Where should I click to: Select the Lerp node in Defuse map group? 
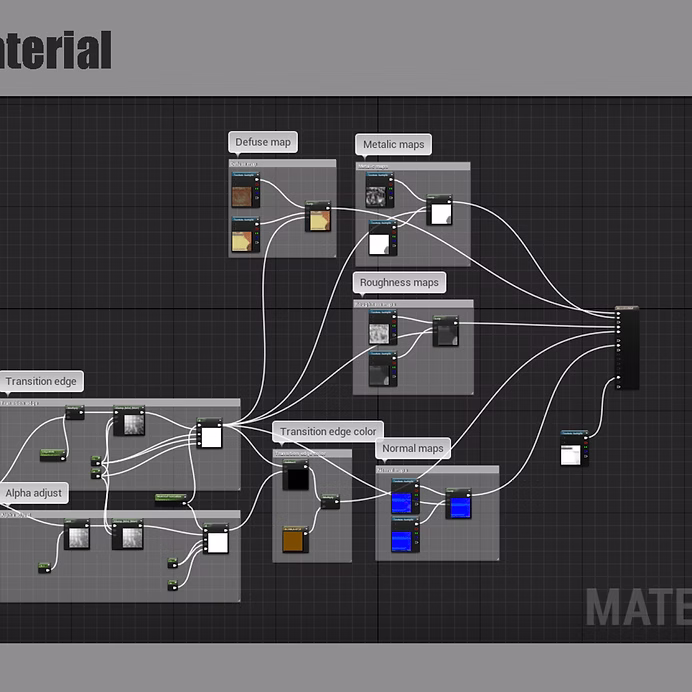click(x=318, y=216)
